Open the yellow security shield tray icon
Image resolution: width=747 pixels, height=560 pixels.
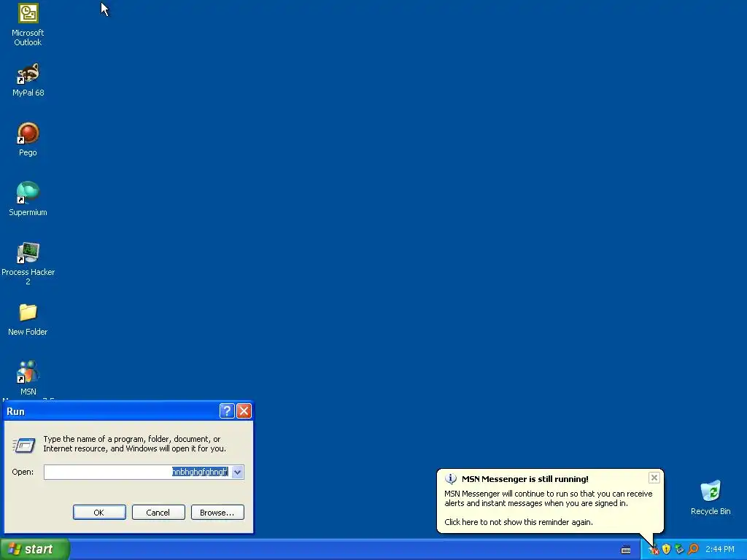(x=667, y=549)
